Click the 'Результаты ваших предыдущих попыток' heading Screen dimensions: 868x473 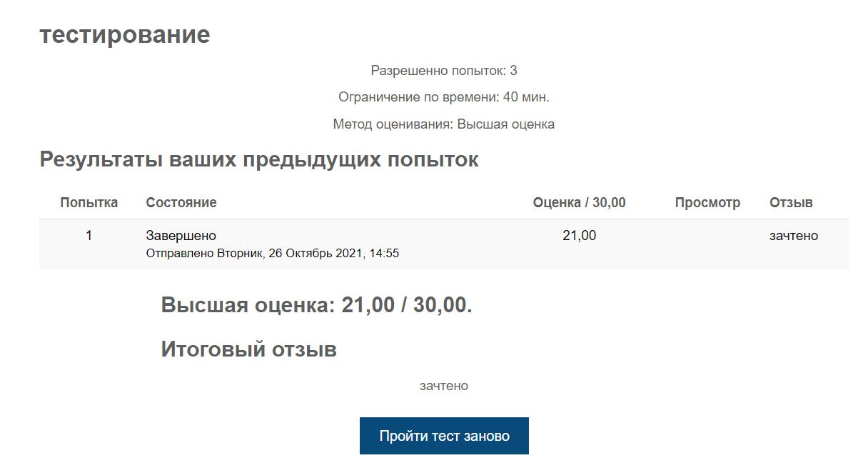click(x=258, y=159)
